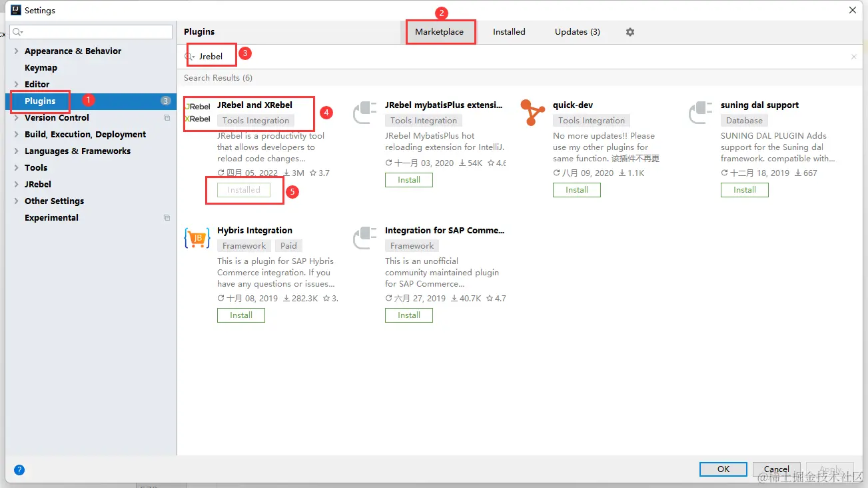Click the Search Results (6) label
Image resolution: width=868 pixels, height=488 pixels.
coord(218,78)
